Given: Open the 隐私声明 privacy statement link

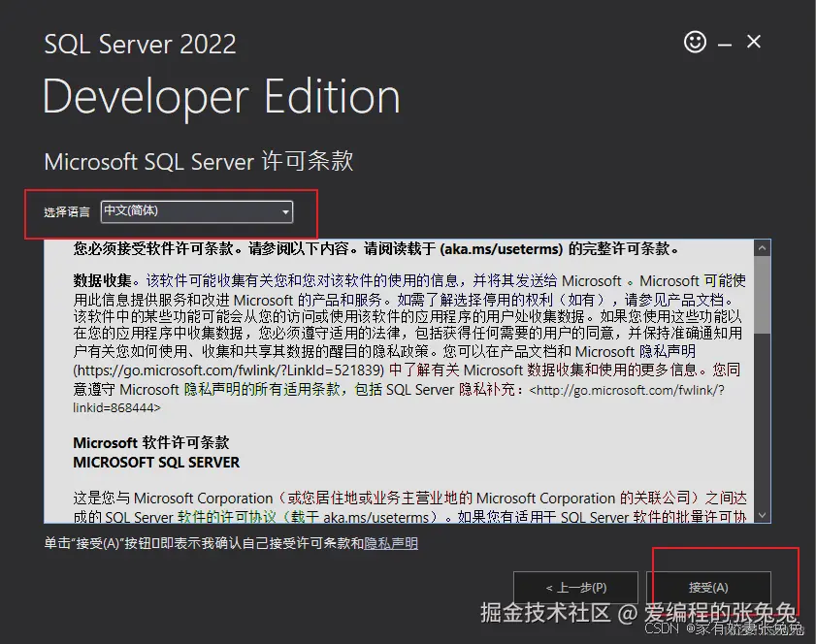Looking at the screenshot, I should pos(391,543).
